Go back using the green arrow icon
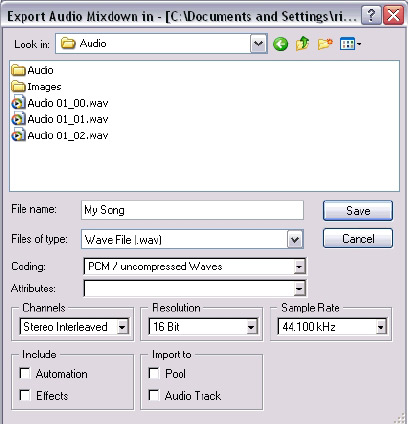Image resolution: width=408 pixels, height=424 pixels. coord(280,44)
